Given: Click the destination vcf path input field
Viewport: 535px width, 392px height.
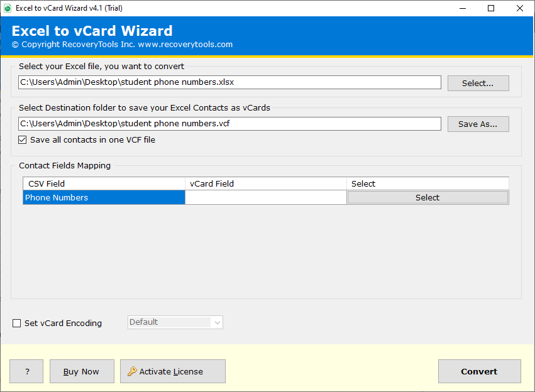Looking at the screenshot, I should pyautogui.click(x=229, y=124).
